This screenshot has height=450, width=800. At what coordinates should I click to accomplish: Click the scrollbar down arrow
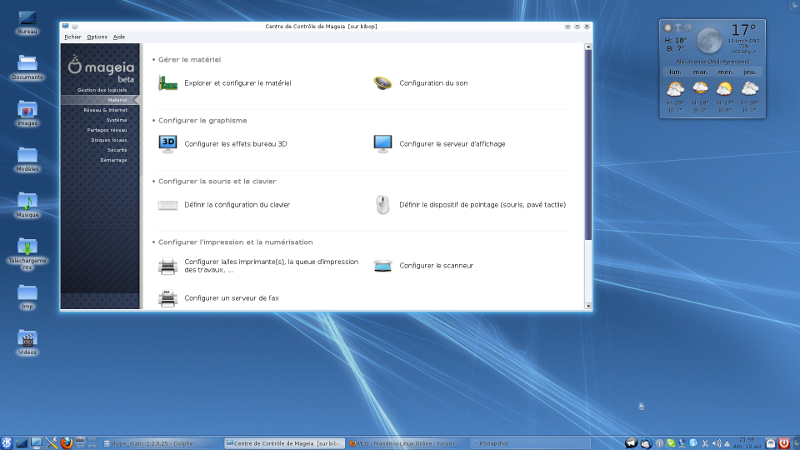click(x=588, y=306)
